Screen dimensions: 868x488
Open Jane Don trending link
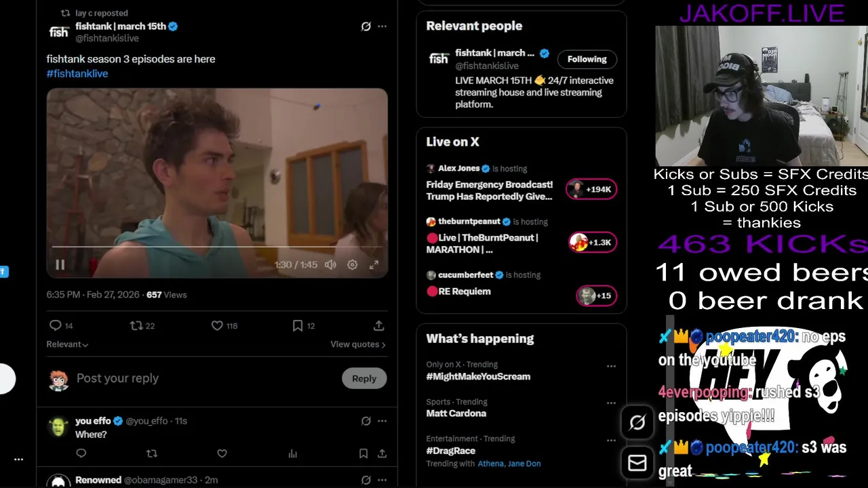click(x=524, y=464)
